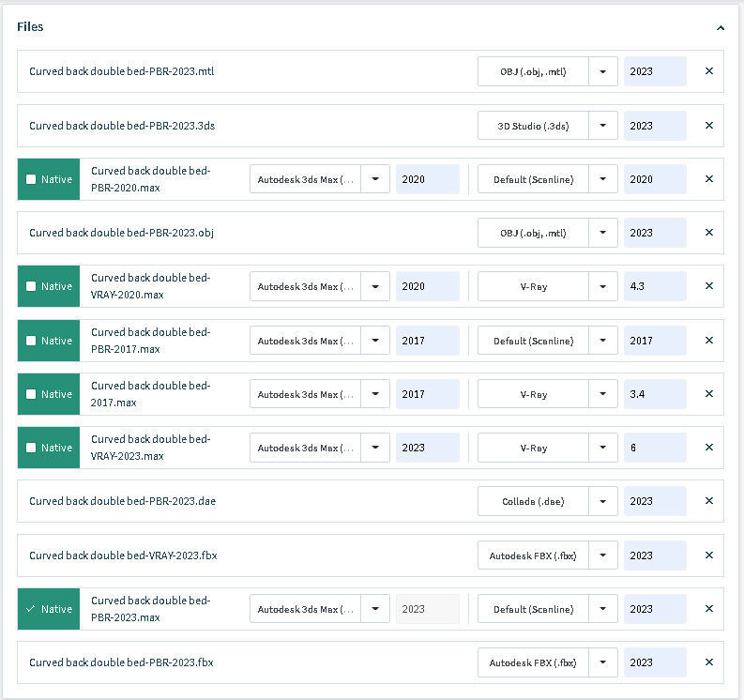
Task: Open Autodesk 3ds Max dropdown for PBR-2017.max
Action: tap(375, 341)
